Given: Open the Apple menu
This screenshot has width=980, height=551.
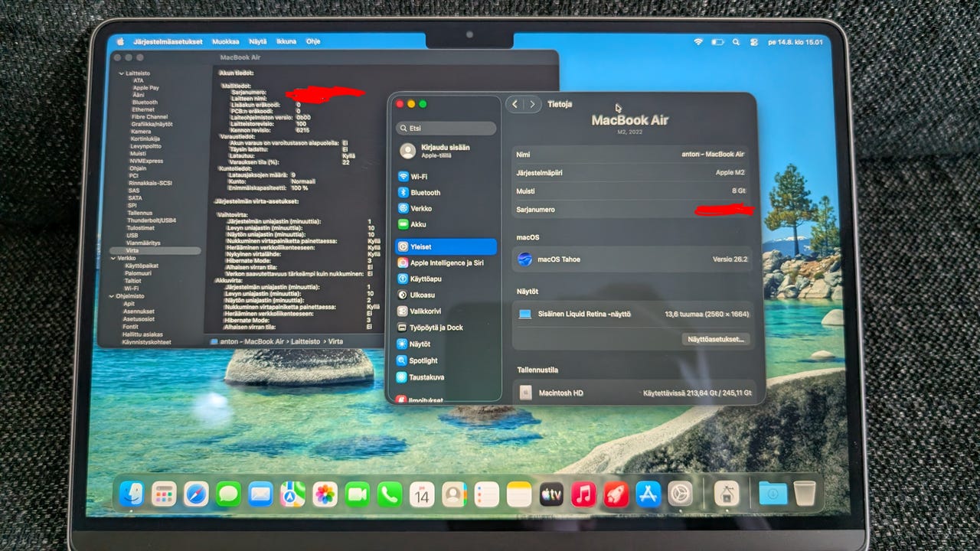Looking at the screenshot, I should [119, 41].
